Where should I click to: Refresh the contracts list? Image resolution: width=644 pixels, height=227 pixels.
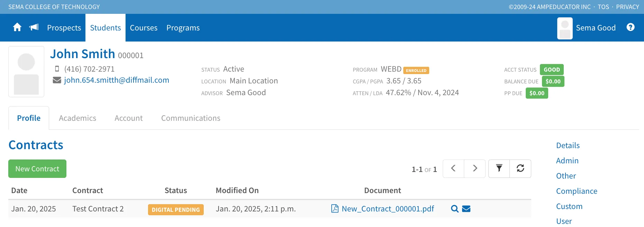[521, 169]
